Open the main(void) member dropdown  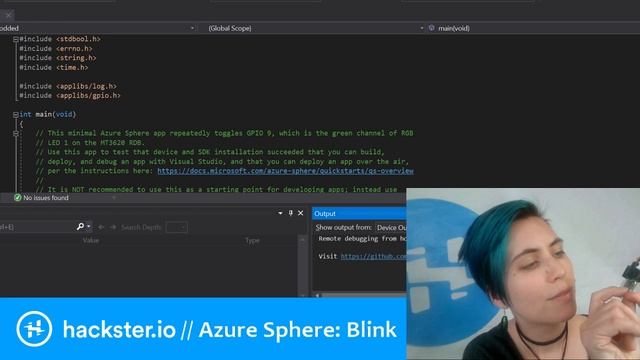tap(535, 28)
